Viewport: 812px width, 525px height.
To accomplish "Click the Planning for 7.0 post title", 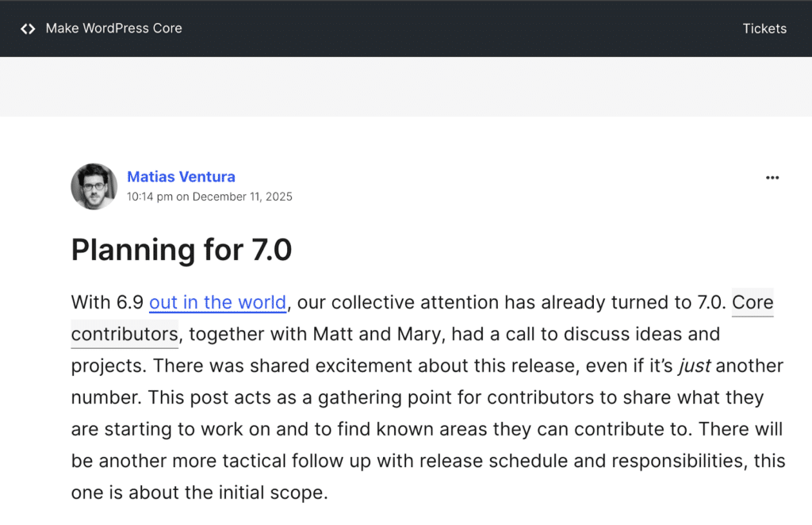I will (182, 250).
